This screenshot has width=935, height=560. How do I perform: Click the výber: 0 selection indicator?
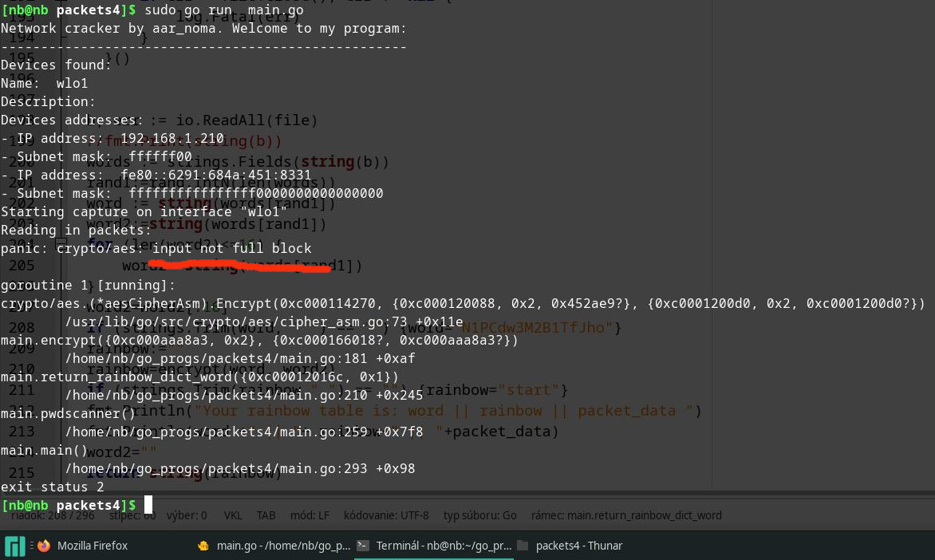coord(187,515)
